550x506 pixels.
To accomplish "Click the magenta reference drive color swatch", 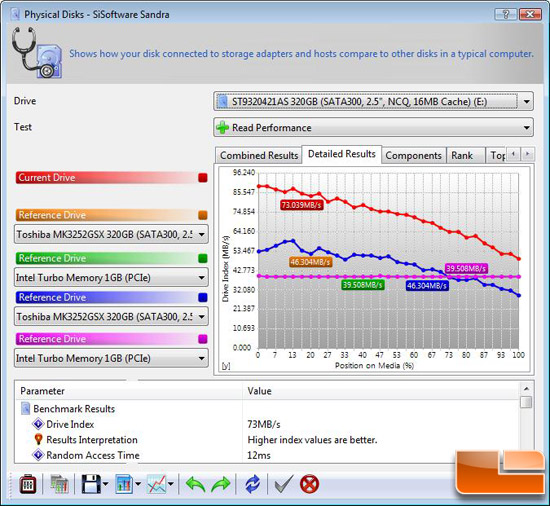I will 203,339.
